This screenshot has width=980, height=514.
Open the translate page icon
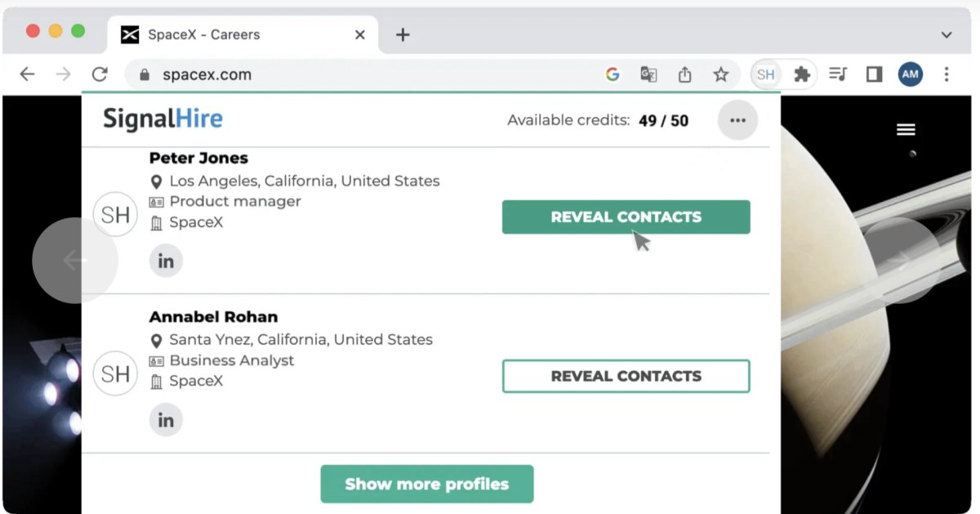tap(648, 74)
